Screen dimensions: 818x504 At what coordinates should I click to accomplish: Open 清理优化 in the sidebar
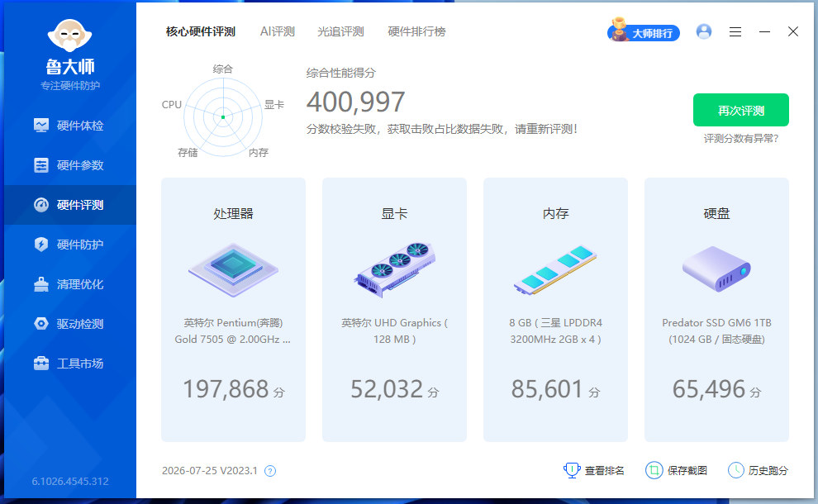70,284
